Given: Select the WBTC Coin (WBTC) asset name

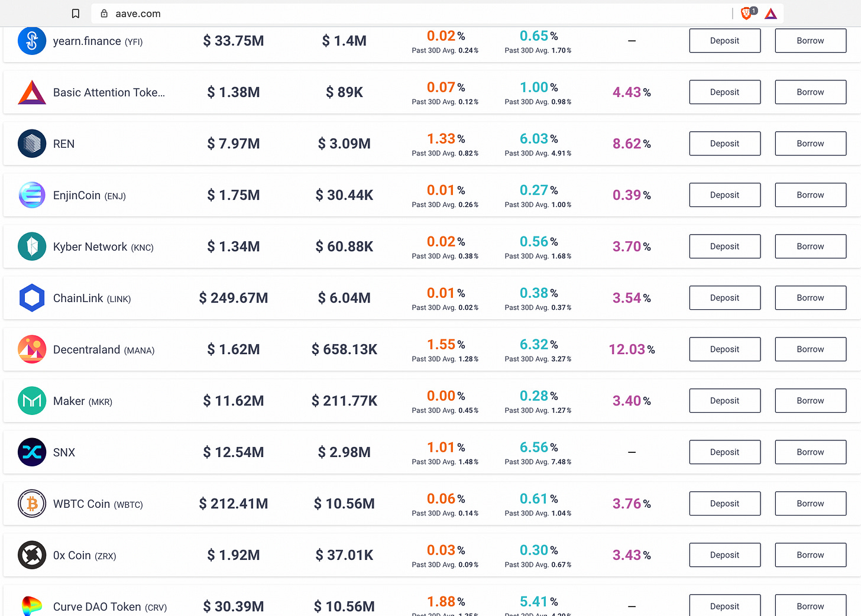Looking at the screenshot, I should (98, 504).
